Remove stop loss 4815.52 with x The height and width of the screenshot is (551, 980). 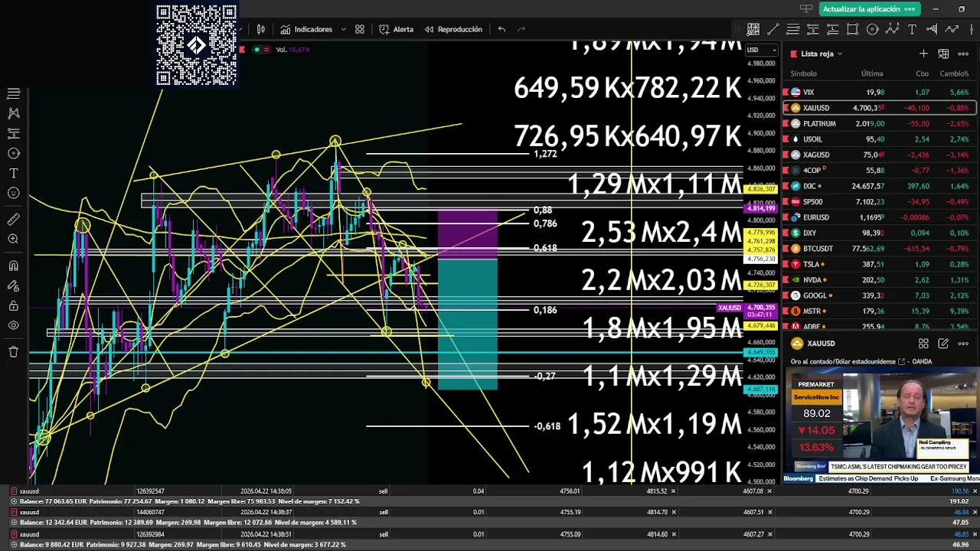tap(673, 491)
